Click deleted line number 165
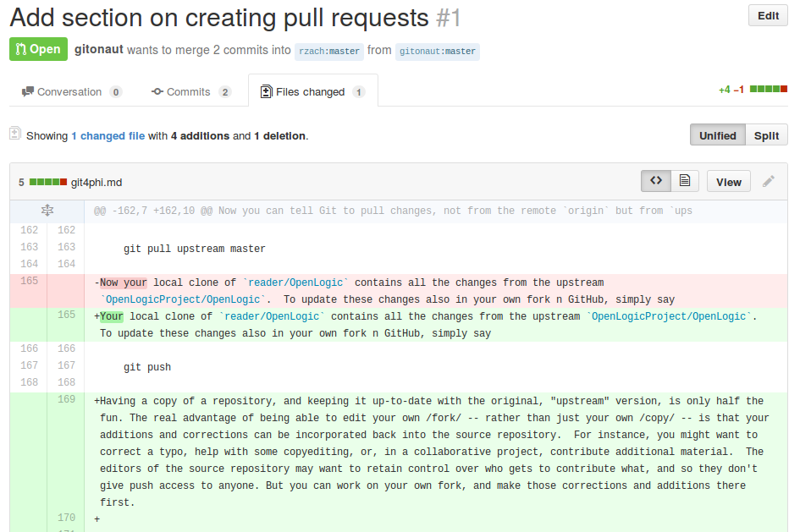 (29, 281)
